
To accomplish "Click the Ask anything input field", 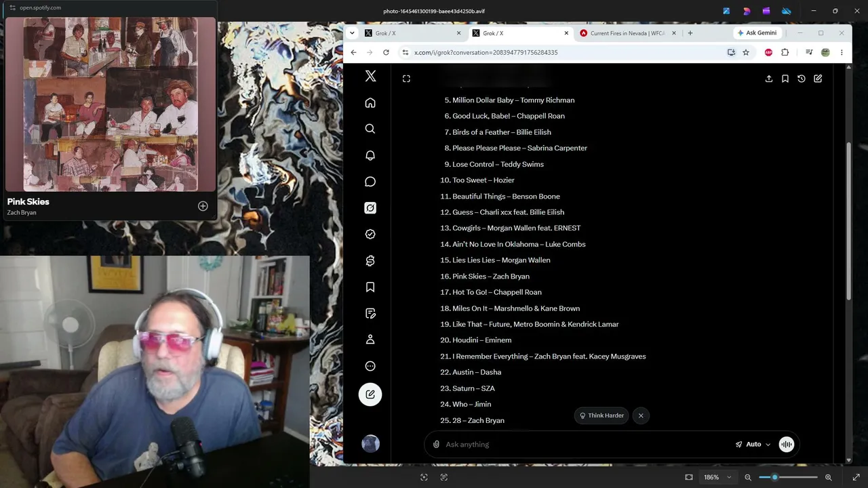I will pyautogui.click(x=587, y=445).
